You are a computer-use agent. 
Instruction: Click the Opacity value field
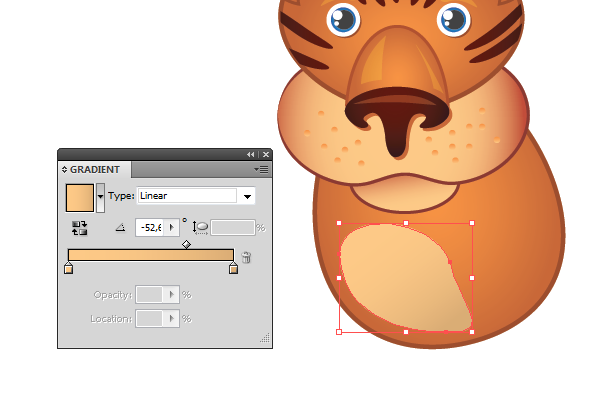[x=150, y=295]
